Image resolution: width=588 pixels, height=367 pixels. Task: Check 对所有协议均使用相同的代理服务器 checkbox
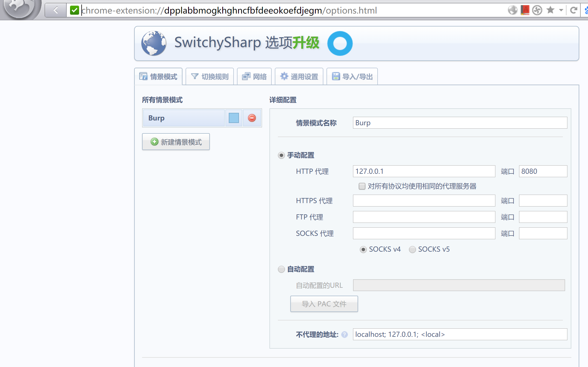click(x=362, y=186)
